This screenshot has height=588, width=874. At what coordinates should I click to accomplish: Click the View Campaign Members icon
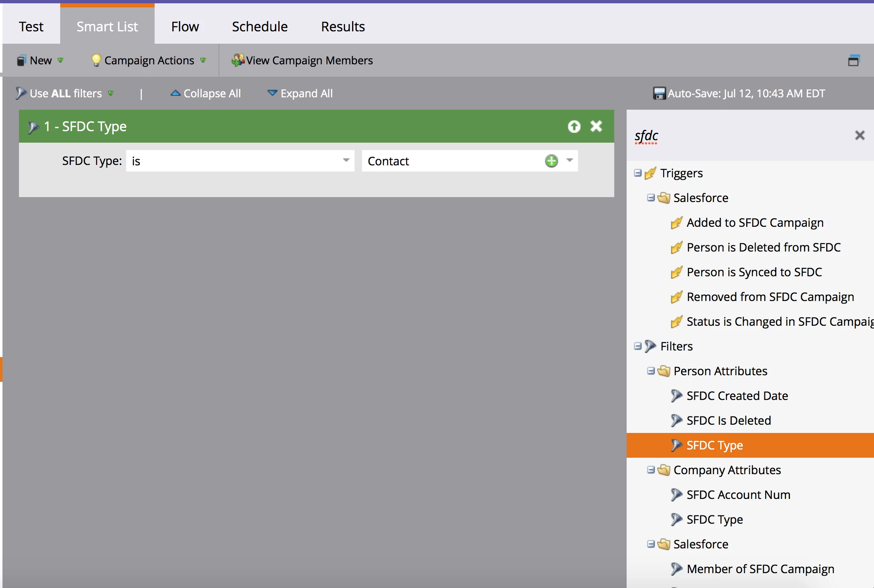[x=238, y=61]
